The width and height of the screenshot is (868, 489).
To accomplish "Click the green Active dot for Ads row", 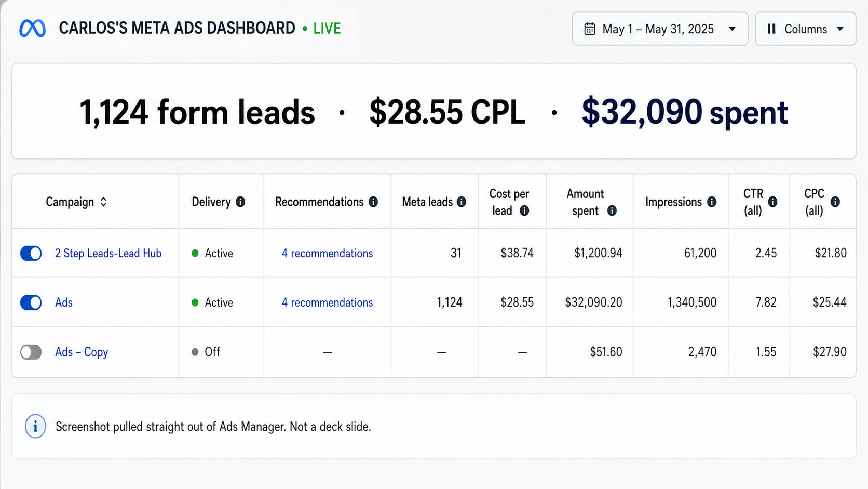I will coord(195,302).
